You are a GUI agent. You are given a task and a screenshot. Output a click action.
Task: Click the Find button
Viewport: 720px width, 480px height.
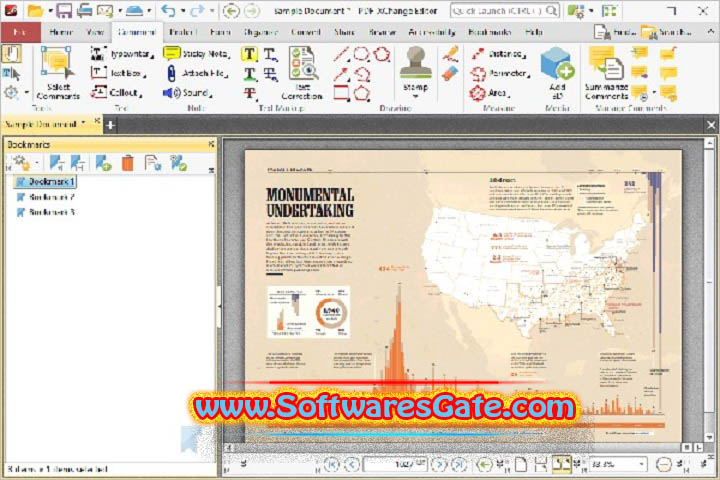pos(614,32)
